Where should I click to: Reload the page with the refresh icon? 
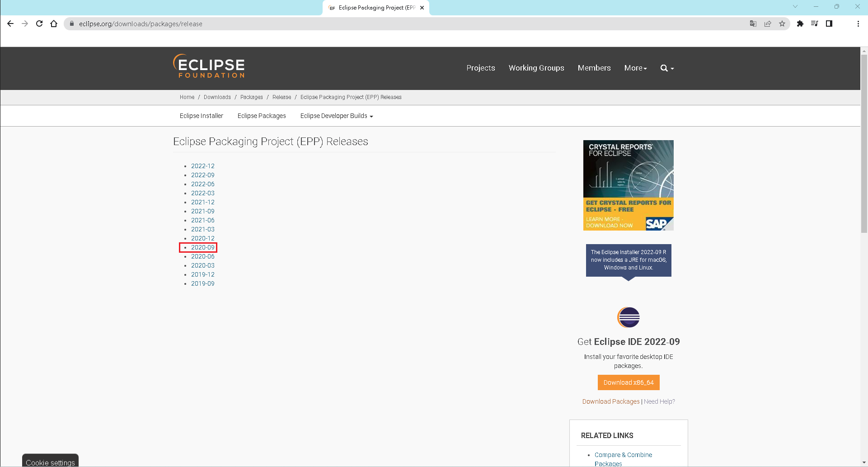tap(39, 24)
